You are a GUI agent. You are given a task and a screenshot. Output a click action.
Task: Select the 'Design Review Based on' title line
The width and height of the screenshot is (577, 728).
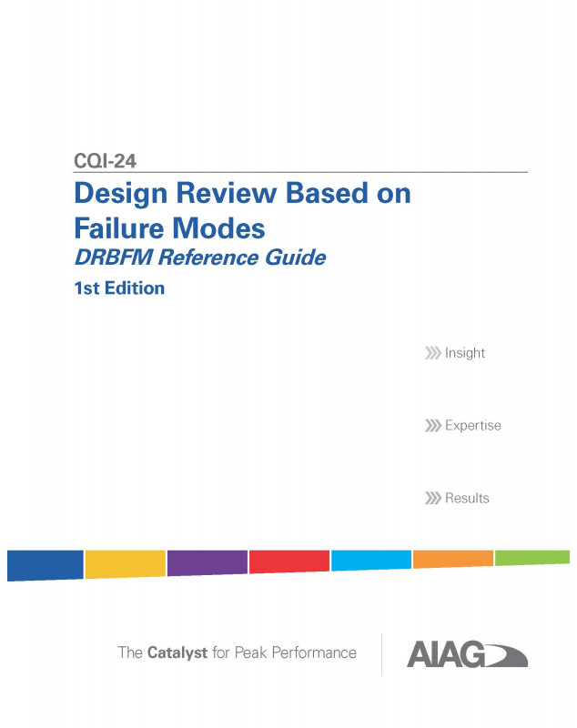point(242,194)
